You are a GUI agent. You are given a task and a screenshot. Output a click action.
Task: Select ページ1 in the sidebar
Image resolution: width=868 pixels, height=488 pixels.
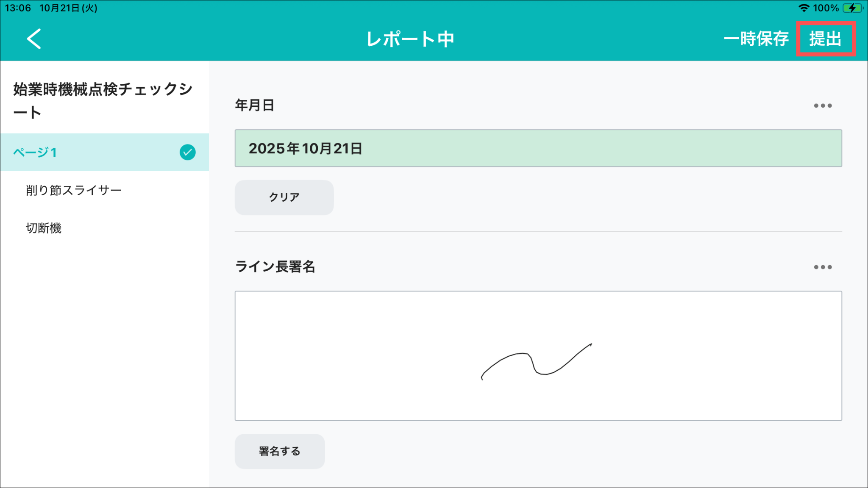click(x=36, y=152)
